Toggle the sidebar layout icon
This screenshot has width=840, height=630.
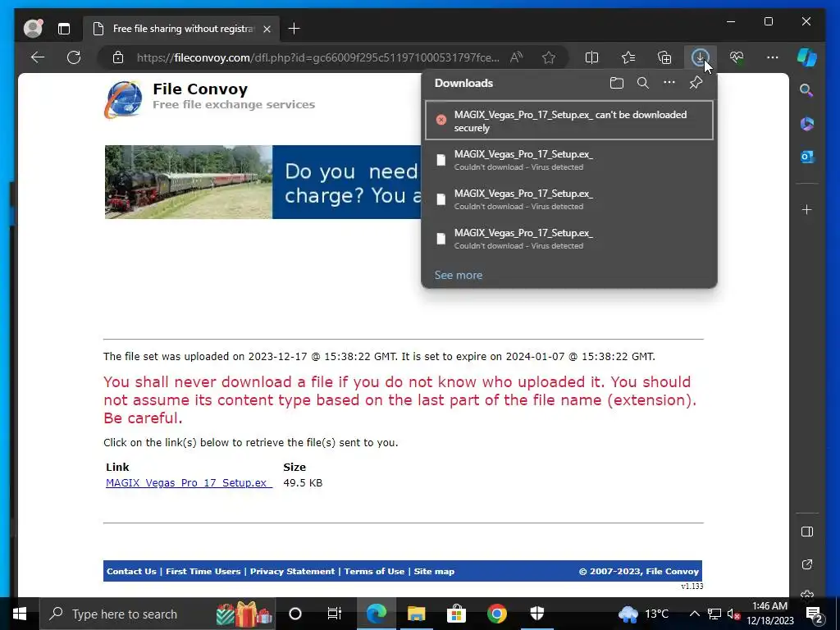pos(807,532)
